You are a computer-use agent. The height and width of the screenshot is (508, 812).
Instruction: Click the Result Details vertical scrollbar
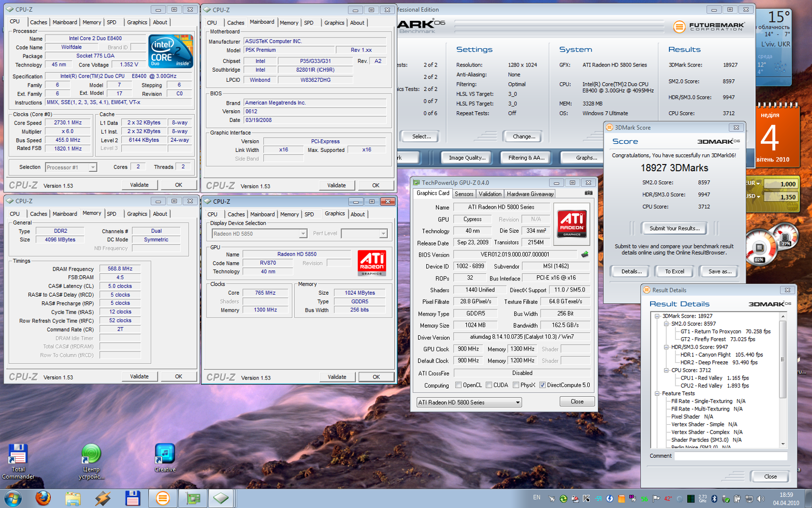pos(783,380)
